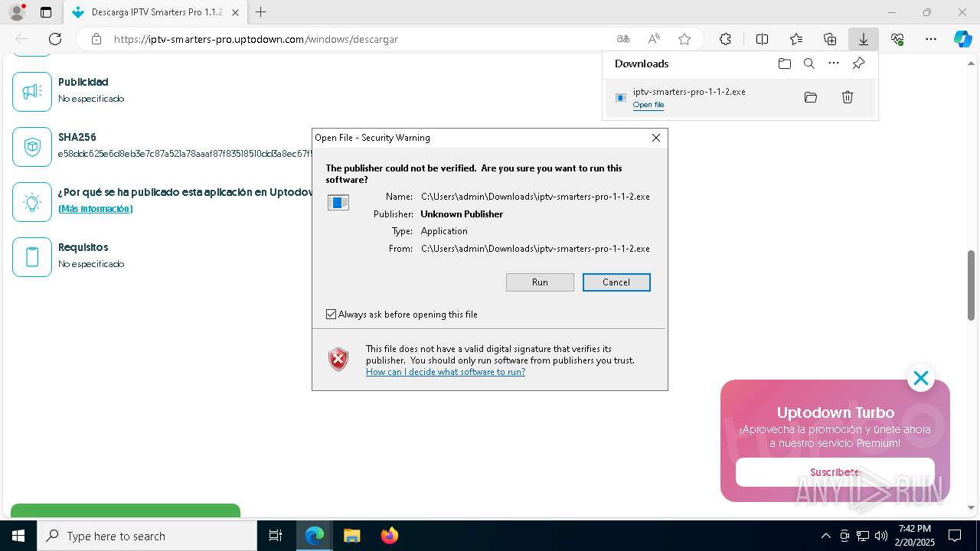
Task: Open the Windows Start menu
Action: (18, 536)
